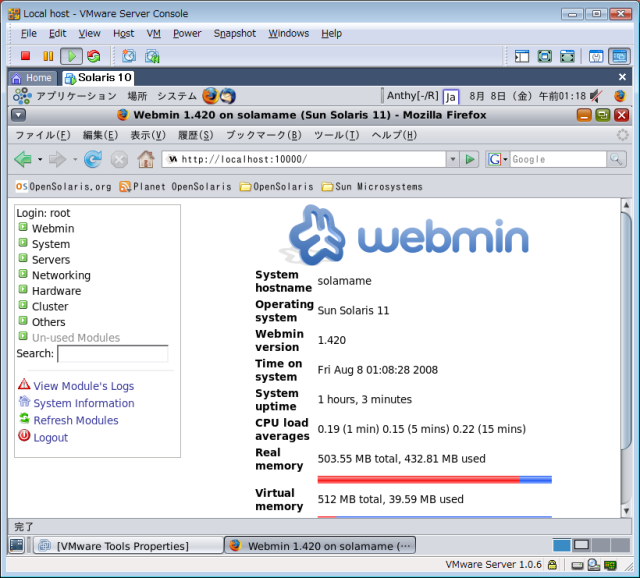Open VMware File menu
The height and width of the screenshot is (578, 640).
point(29,33)
